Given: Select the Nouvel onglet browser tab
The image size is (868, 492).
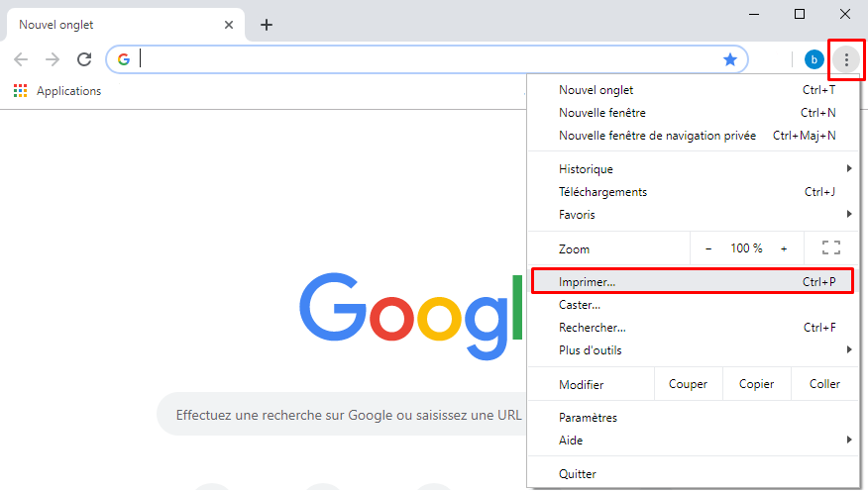Looking at the screenshot, I should (126, 25).
